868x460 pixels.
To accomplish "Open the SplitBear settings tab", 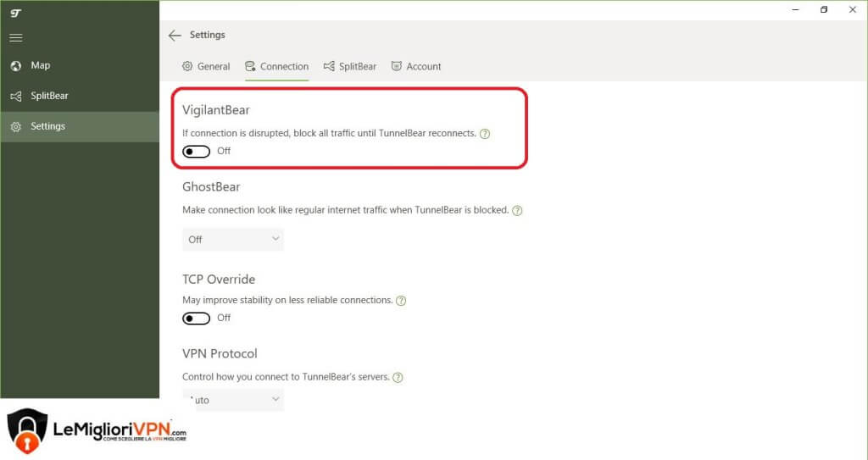I will (x=350, y=66).
